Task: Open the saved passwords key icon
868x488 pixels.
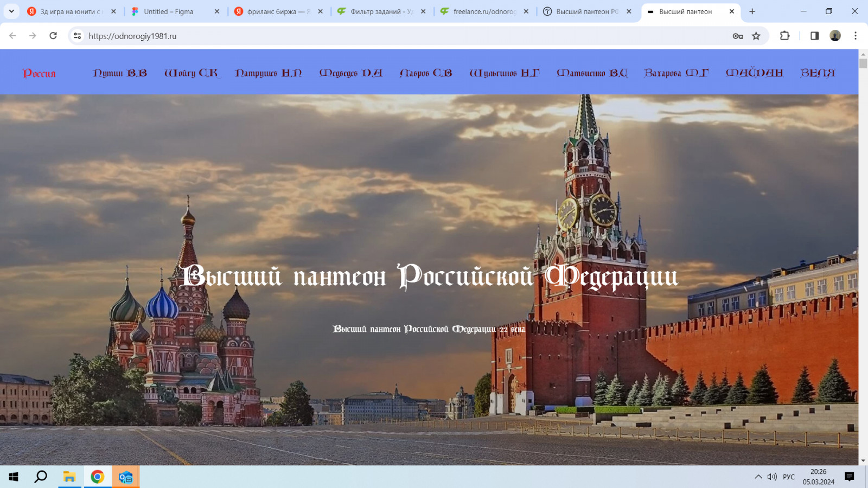Action: tap(738, 36)
